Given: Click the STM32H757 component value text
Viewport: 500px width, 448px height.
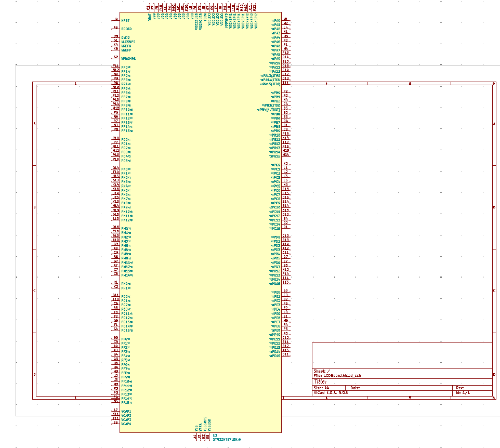Looking at the screenshot, I should (x=227, y=439).
